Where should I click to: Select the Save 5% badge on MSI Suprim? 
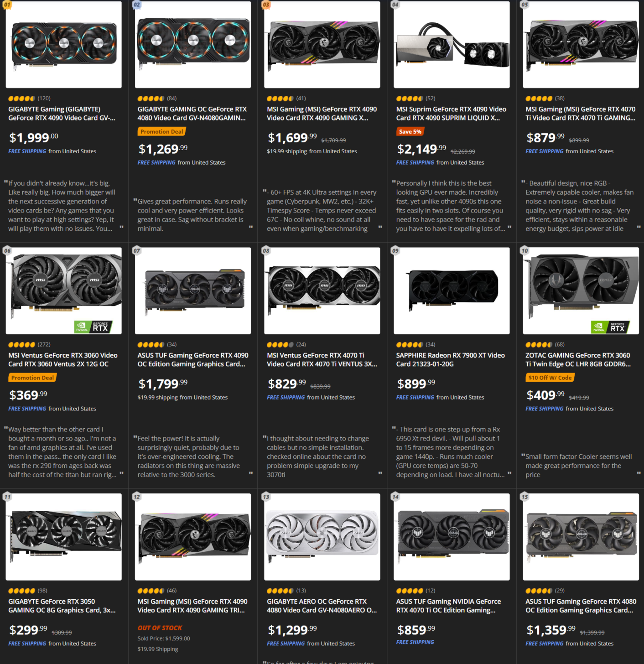tap(410, 132)
